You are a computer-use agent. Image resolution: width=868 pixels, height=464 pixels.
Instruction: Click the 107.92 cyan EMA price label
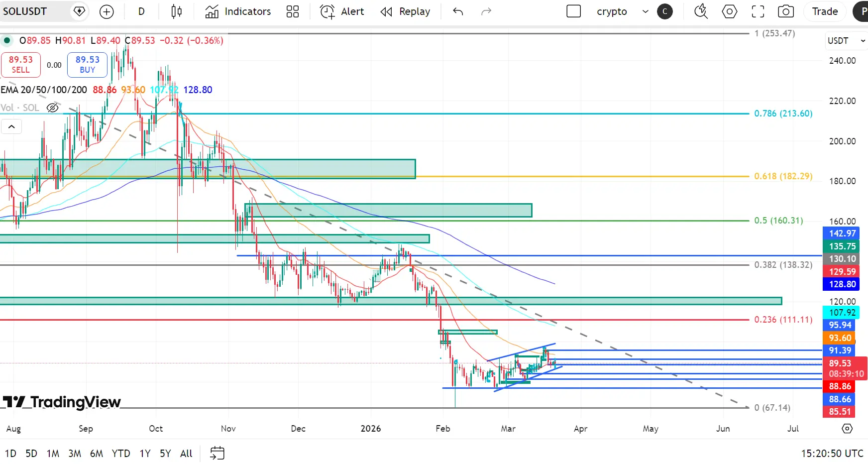point(842,313)
